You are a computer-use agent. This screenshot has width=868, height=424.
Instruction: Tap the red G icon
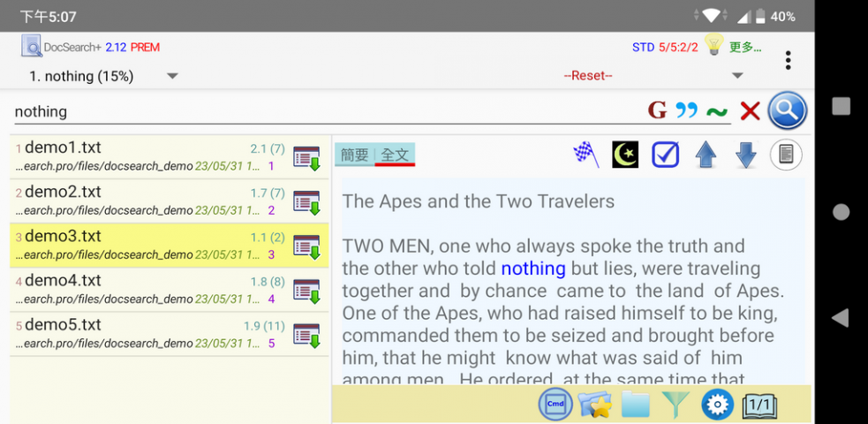click(657, 110)
